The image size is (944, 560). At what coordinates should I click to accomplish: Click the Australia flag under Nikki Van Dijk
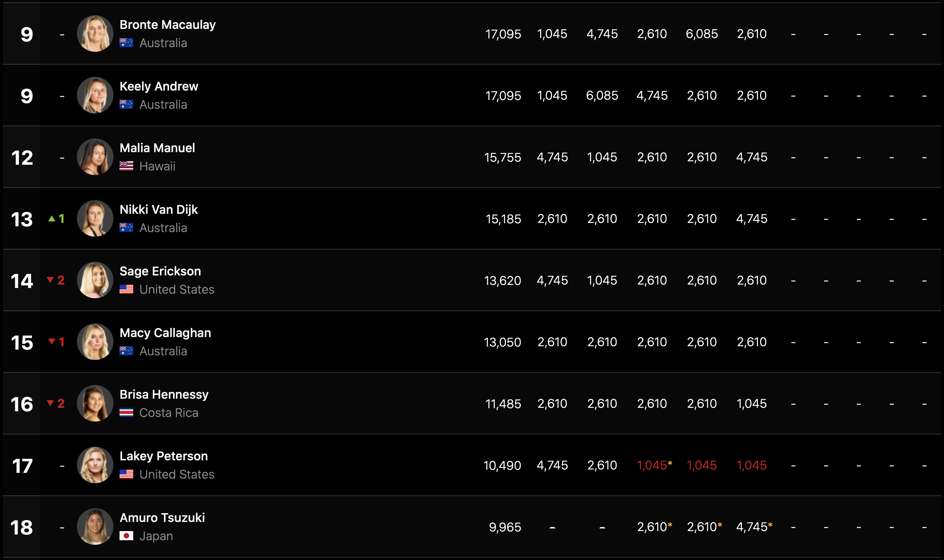pyautogui.click(x=126, y=228)
